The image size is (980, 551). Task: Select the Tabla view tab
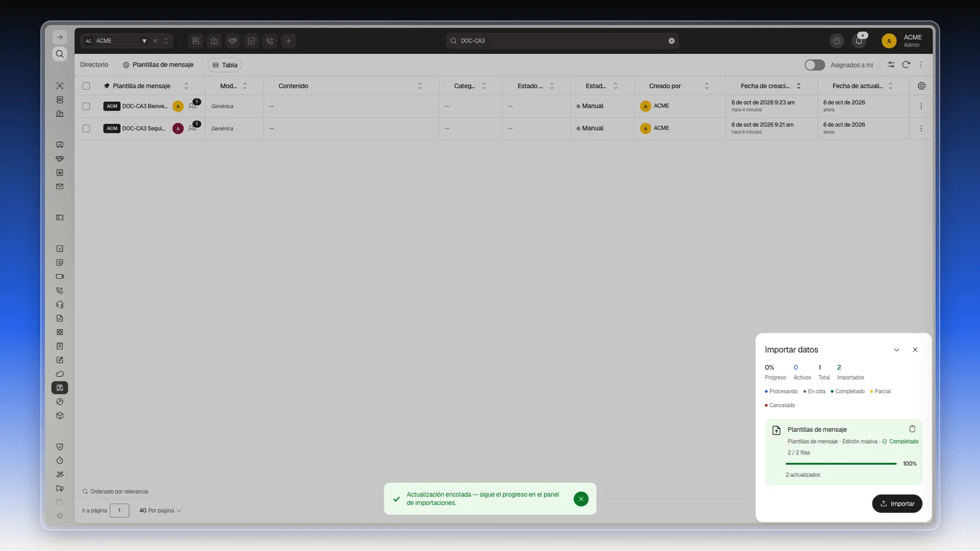click(x=225, y=65)
